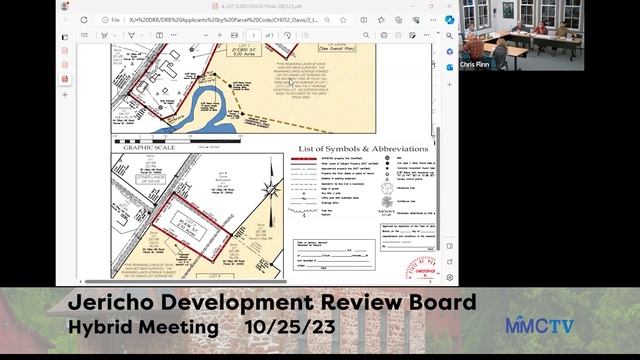The image size is (640, 360).
Task: Open sidebar Microsoft 365 app icon
Action: [x=449, y=51]
